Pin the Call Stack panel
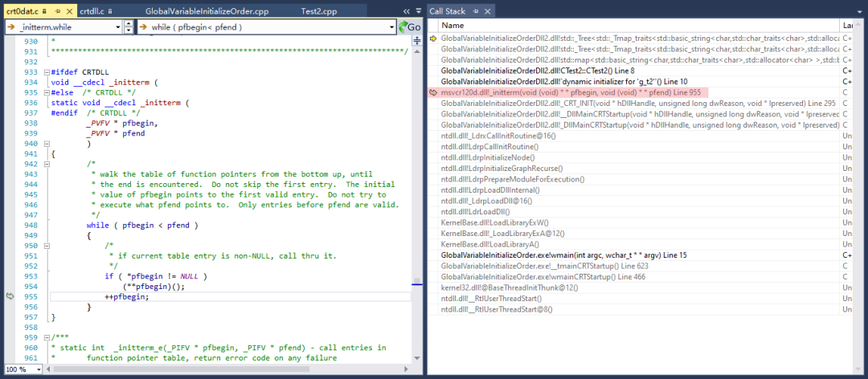 point(476,11)
